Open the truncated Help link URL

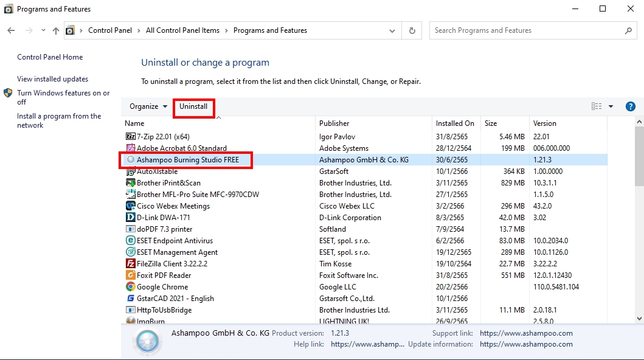click(367, 344)
